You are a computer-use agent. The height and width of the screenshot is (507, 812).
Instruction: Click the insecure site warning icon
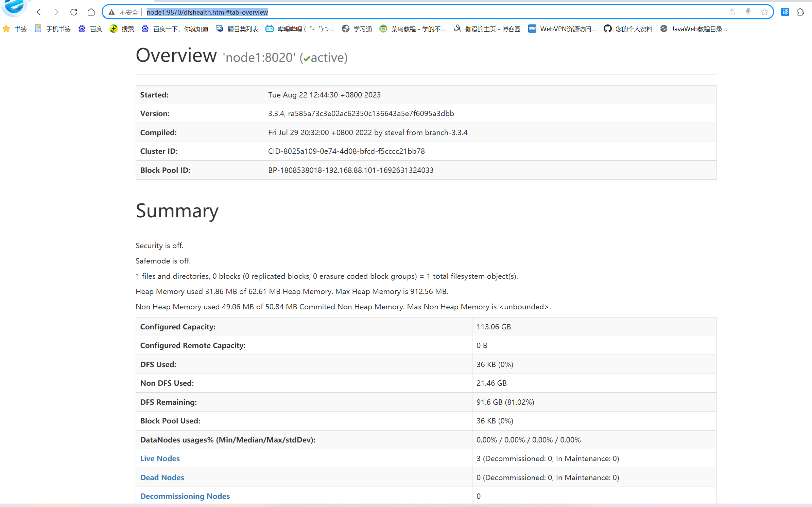[112, 12]
